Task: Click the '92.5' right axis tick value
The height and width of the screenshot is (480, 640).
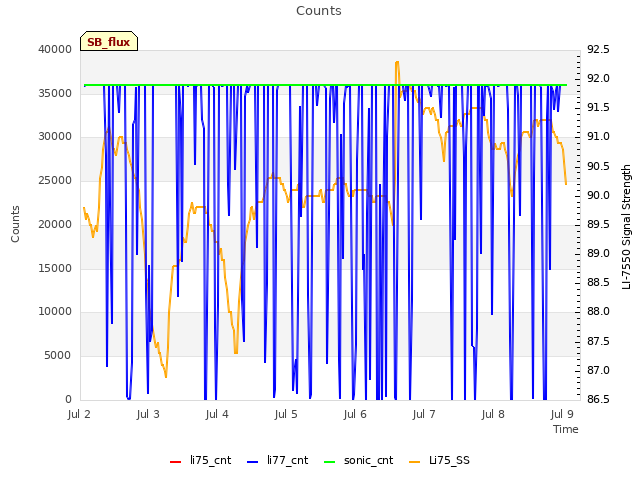Action: point(598,49)
